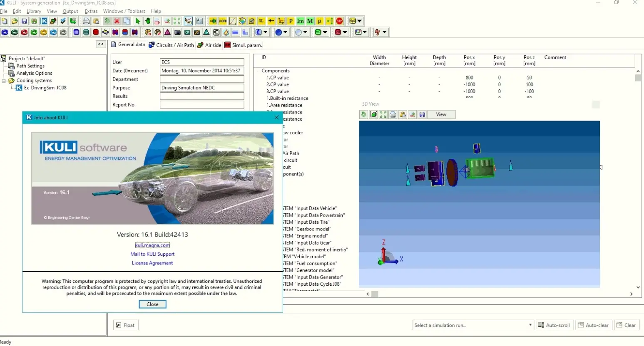Click the yellow ring component icon
The image size is (644, 346).
click(44, 32)
